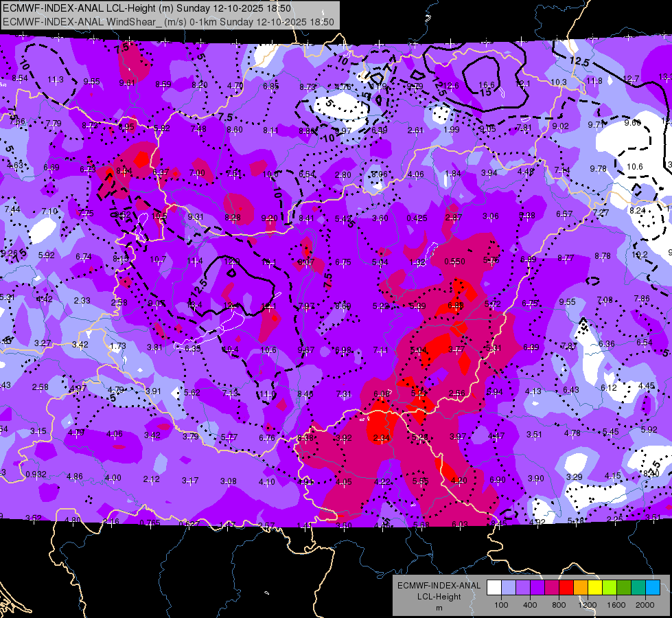Click the 4.78 wind shear value

(572, 433)
